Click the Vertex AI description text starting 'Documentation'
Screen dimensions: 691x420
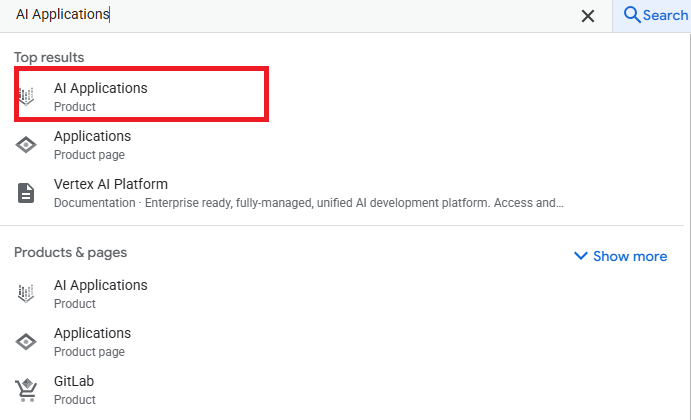pyautogui.click(x=308, y=203)
